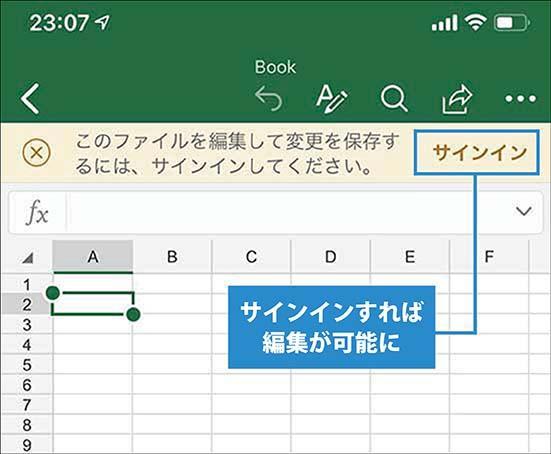Tap the select-all triangle corner

(x=28, y=258)
